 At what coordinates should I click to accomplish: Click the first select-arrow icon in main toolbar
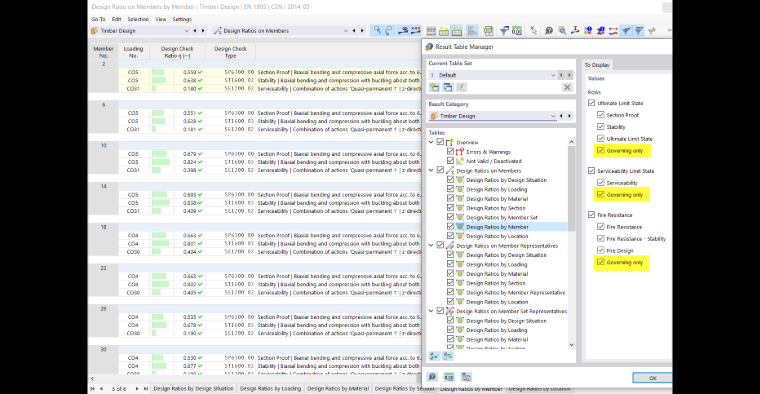click(x=377, y=31)
